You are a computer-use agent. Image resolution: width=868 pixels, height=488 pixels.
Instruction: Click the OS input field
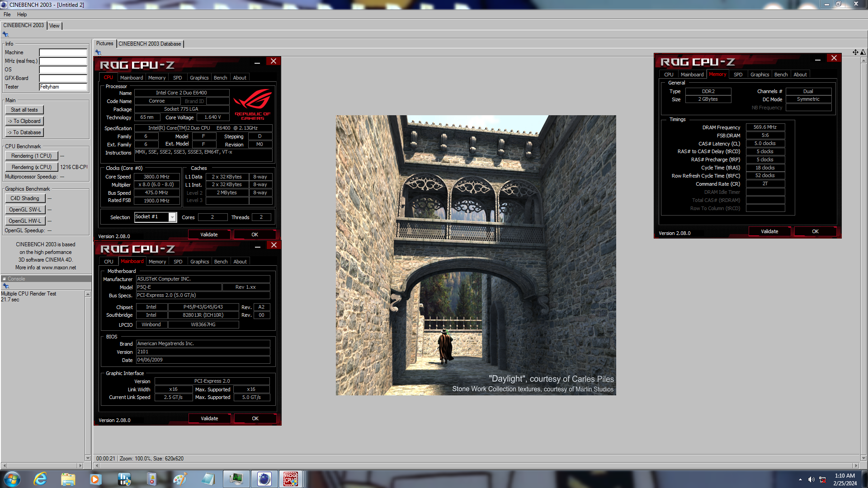[x=63, y=70]
